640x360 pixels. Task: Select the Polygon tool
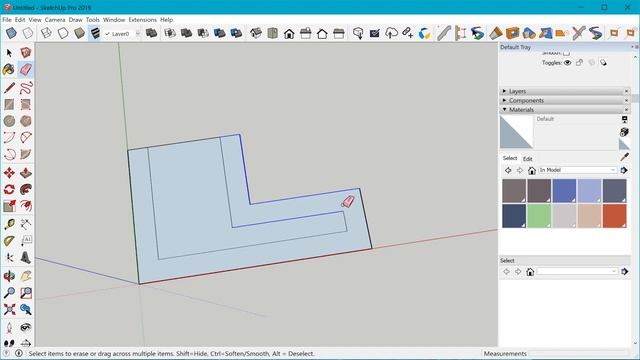point(26,121)
